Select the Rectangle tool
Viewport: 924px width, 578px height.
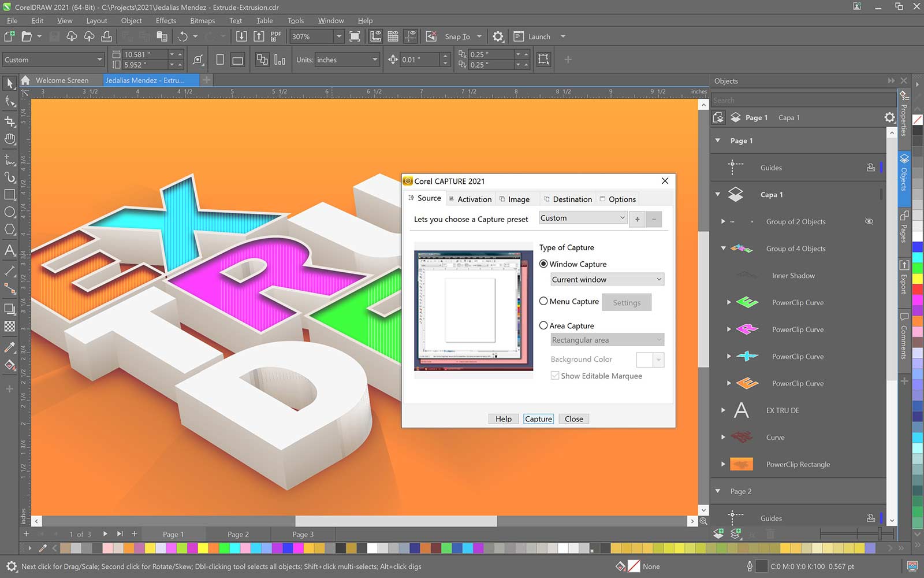10,195
